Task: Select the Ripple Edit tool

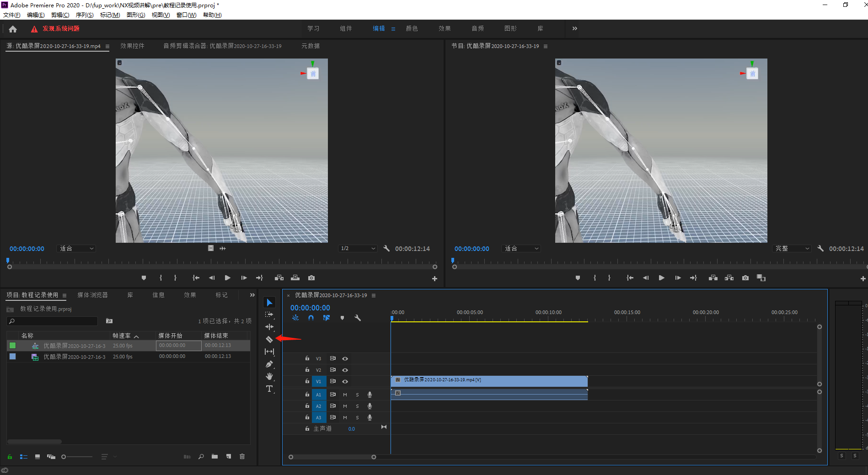Action: tap(269, 327)
